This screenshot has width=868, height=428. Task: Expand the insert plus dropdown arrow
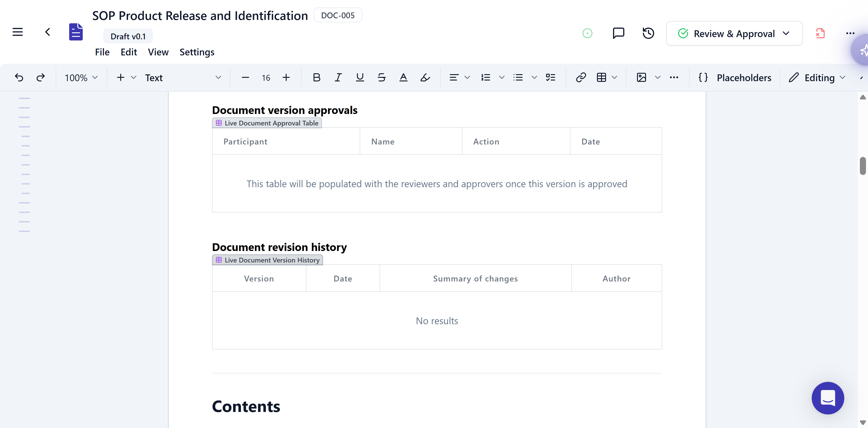(x=134, y=78)
